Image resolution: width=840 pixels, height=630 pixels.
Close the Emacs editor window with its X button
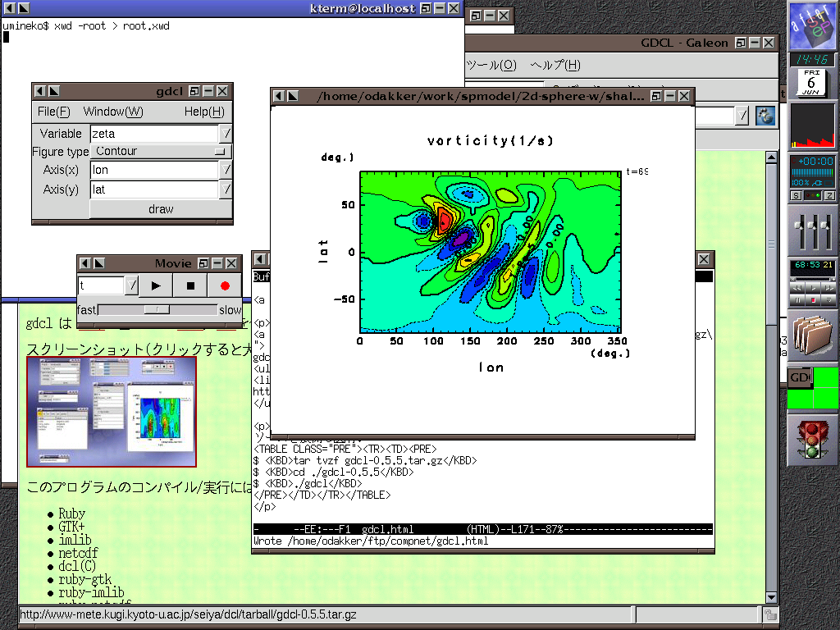tap(704, 259)
